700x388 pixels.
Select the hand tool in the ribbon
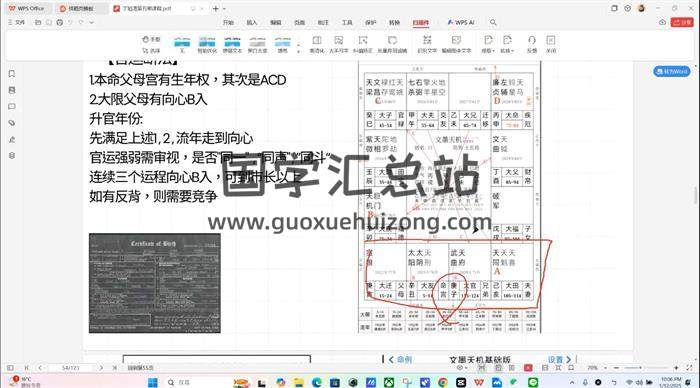point(151,40)
